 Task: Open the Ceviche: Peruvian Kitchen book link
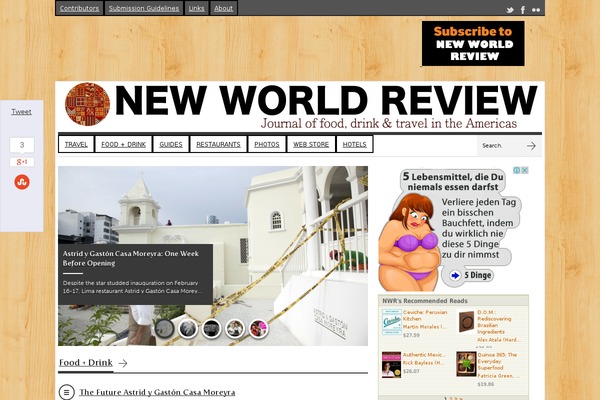(x=425, y=315)
